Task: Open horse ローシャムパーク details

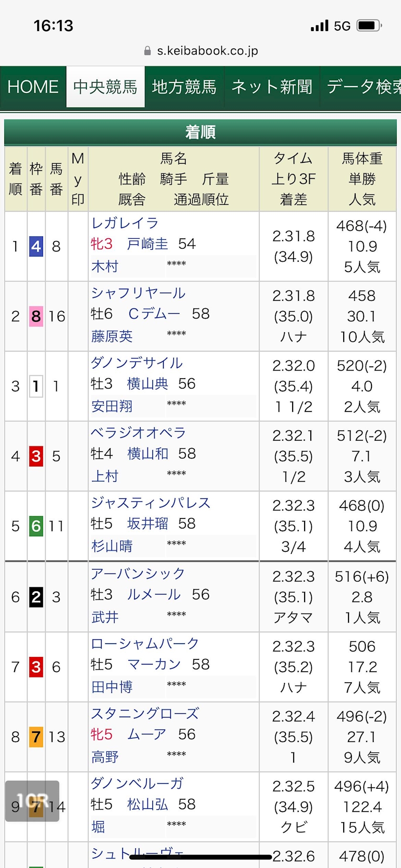Action: tap(145, 643)
